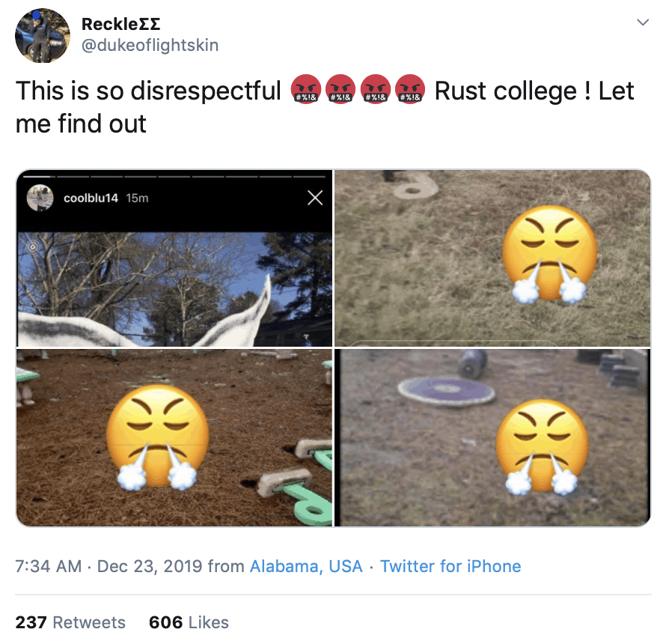Click the ReckleΣΣ display name
Viewport: 666px width, 644px height.
click(x=120, y=24)
